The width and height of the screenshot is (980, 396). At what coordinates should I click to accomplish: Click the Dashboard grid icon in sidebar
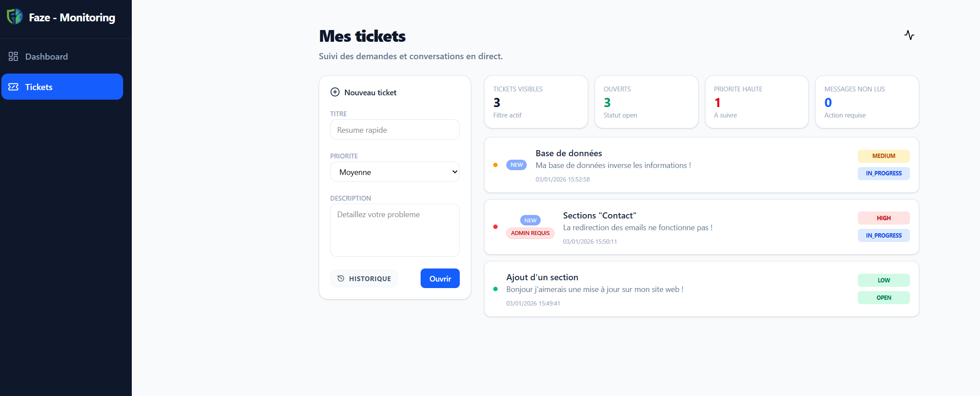(13, 57)
